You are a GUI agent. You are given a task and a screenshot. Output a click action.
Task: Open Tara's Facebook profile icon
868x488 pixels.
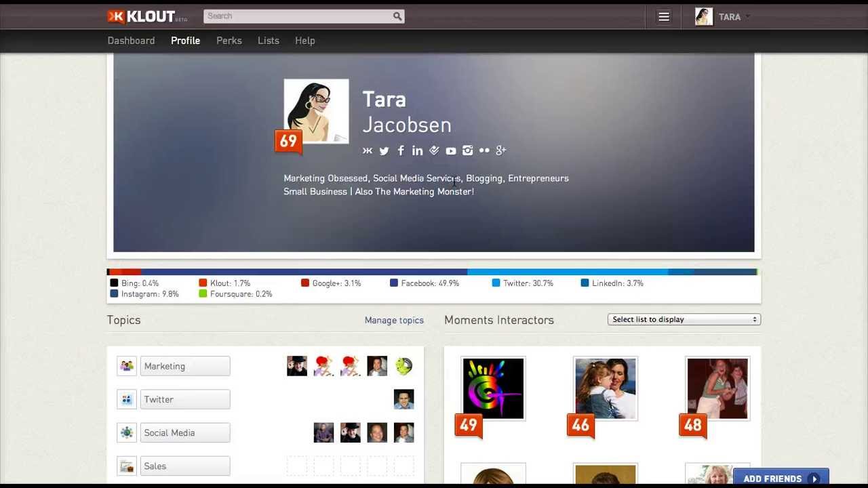[401, 150]
